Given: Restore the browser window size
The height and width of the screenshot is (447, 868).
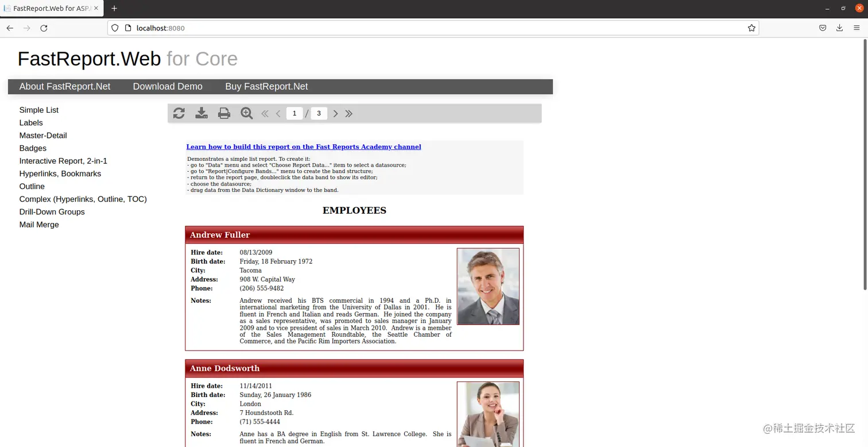Looking at the screenshot, I should tap(843, 8).
